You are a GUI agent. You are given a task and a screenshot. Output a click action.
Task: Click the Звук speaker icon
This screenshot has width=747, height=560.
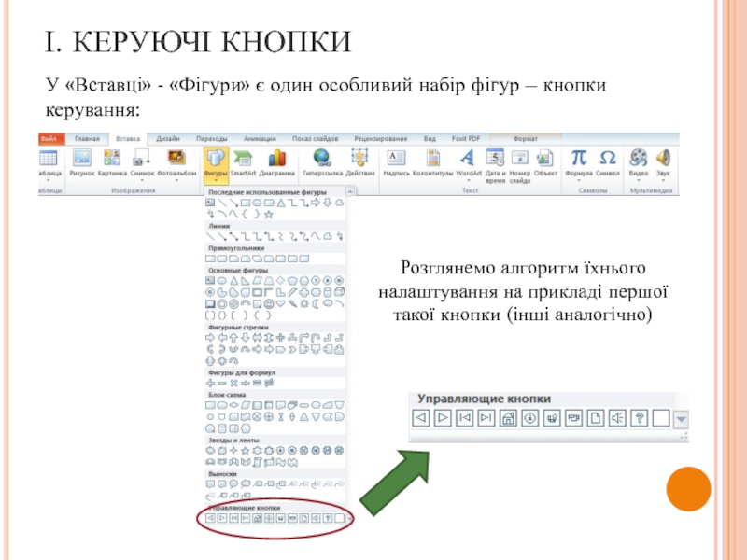663,158
